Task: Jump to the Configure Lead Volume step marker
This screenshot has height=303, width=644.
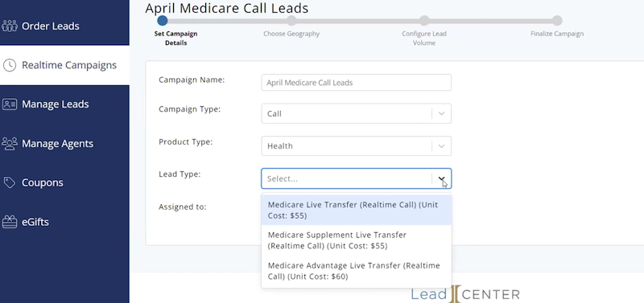Action: [424, 21]
